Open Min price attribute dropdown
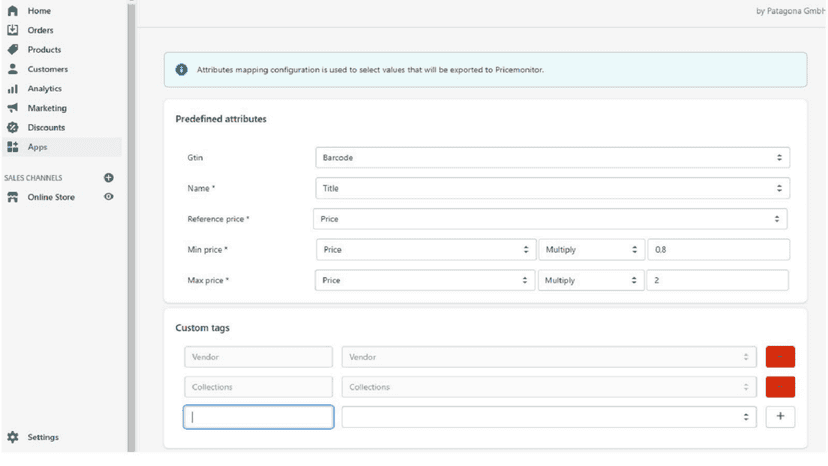This screenshot has height=466, width=828. pyautogui.click(x=426, y=249)
